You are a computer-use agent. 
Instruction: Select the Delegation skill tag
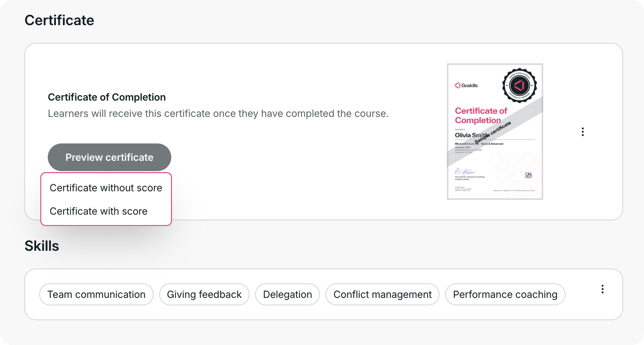click(x=287, y=294)
